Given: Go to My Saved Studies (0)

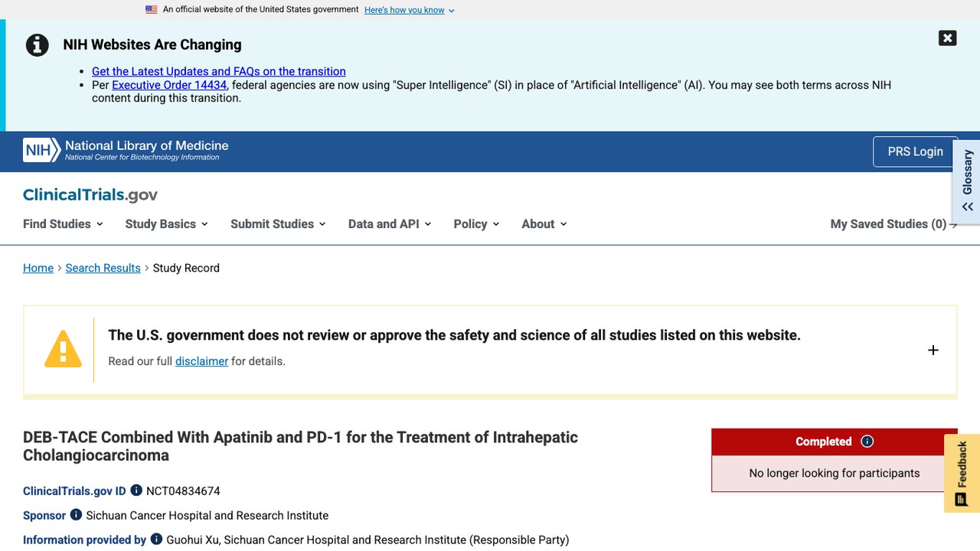Looking at the screenshot, I should pos(893,224).
